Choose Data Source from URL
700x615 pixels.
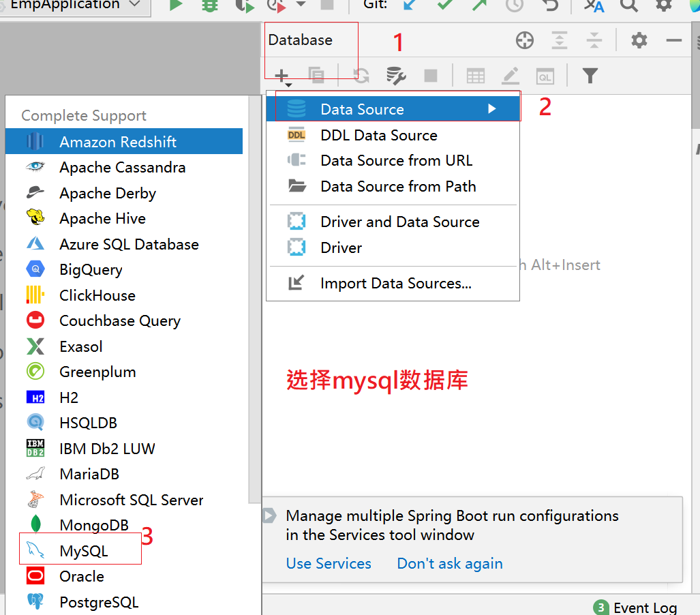pos(396,160)
